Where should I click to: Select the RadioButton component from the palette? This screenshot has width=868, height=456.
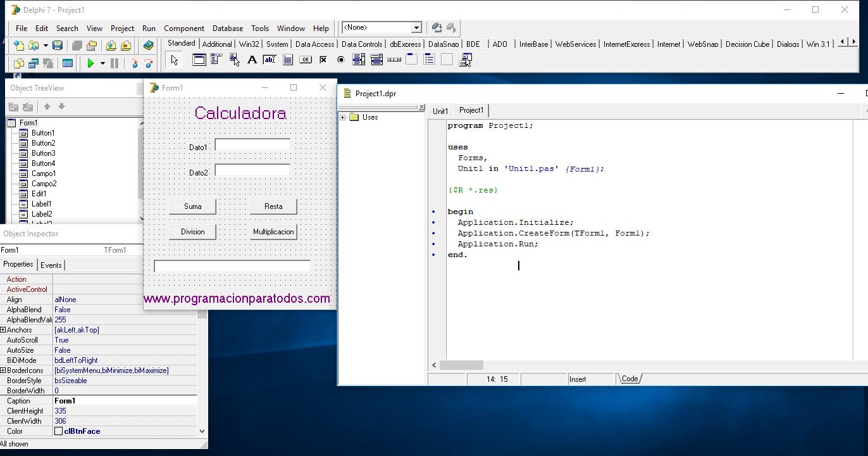pos(341,60)
